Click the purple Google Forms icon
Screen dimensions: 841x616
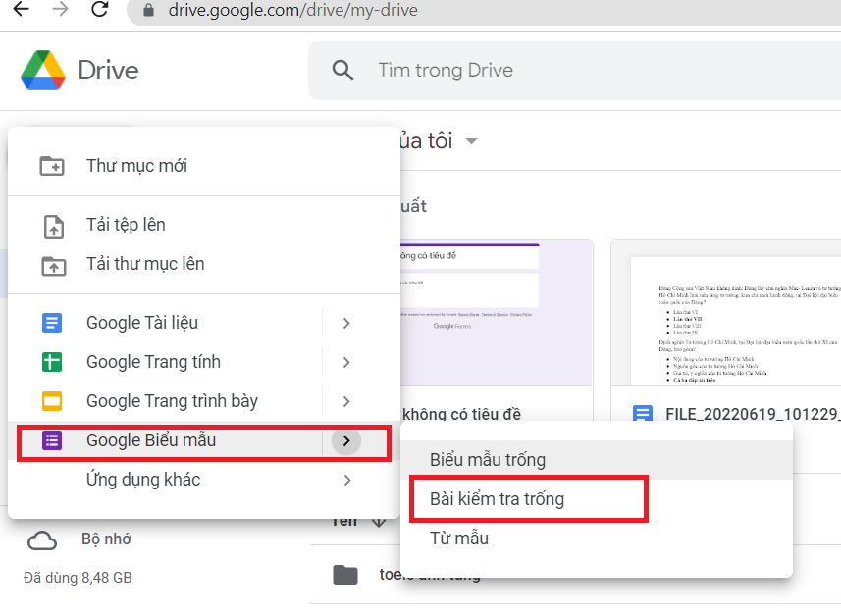point(52,440)
